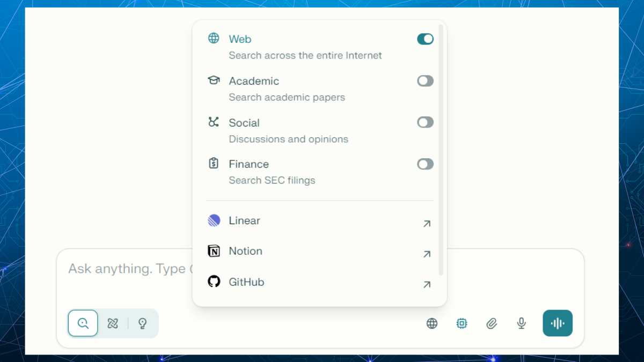Screen dimensions: 644x362
Task: Click the microphone dictation icon
Action: pos(521,323)
